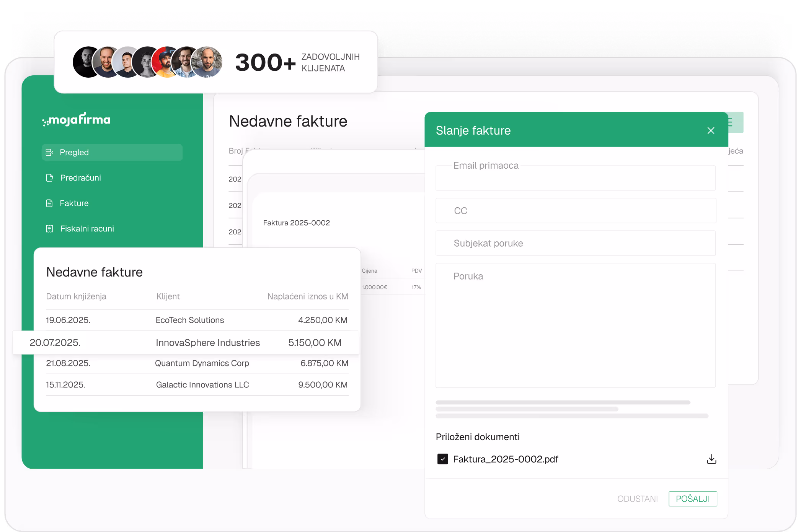Click the last bald bearded client avatar
This screenshot has width=801, height=532.
[207, 62]
